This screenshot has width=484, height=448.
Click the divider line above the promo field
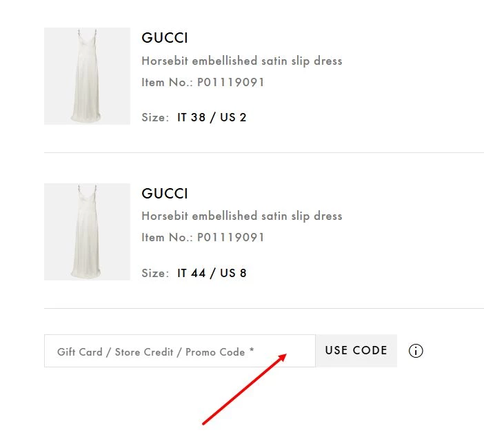[264, 308]
